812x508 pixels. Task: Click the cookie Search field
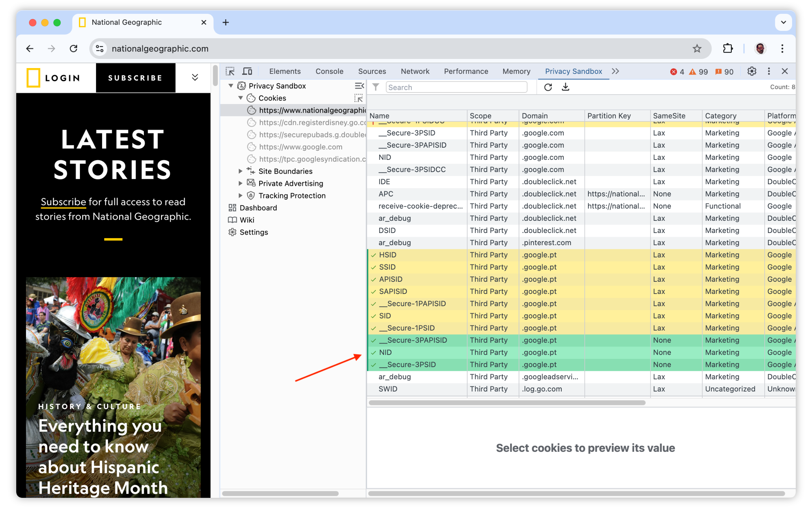click(x=456, y=87)
